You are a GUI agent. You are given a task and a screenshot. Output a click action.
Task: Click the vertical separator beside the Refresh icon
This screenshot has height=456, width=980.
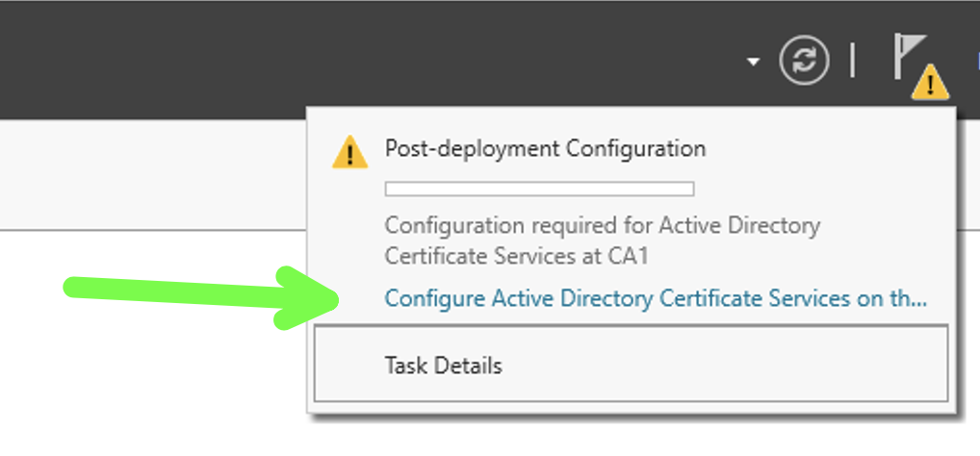click(x=853, y=62)
